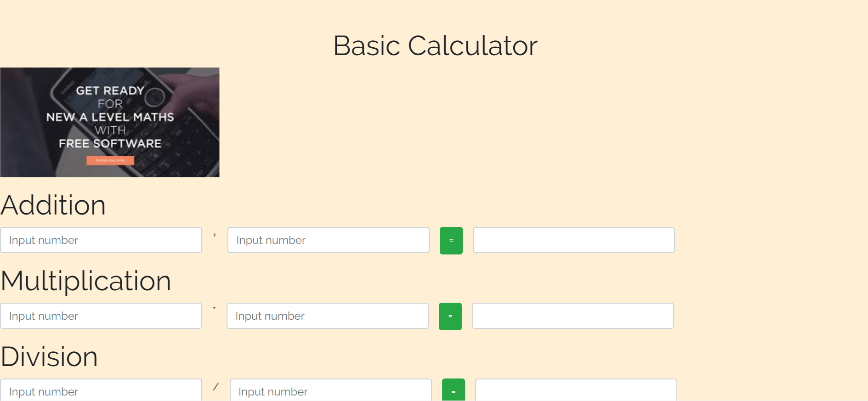This screenshot has width=868, height=401.
Task: Click the second Division input number field
Action: point(331,390)
